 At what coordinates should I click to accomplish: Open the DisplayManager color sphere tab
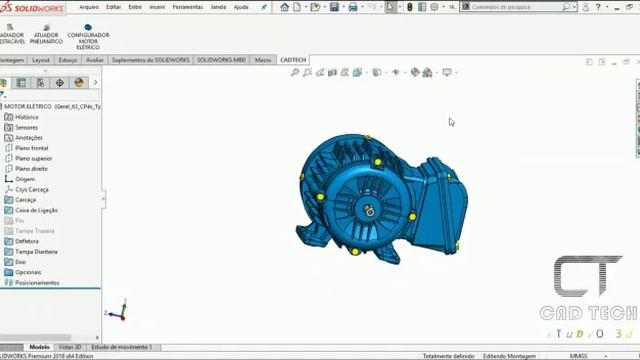coord(79,83)
